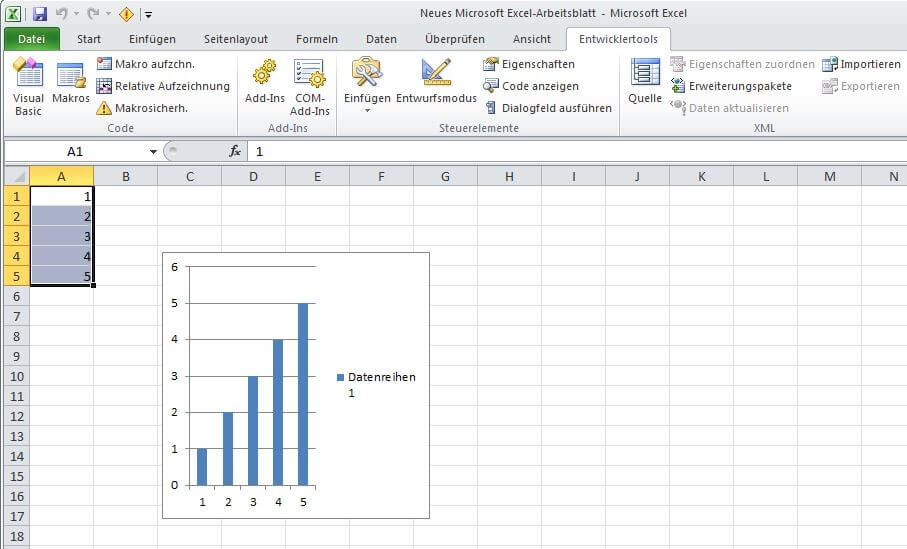Select the Entwicklertools tab
Viewport: 907px width, 549px height.
[618, 39]
